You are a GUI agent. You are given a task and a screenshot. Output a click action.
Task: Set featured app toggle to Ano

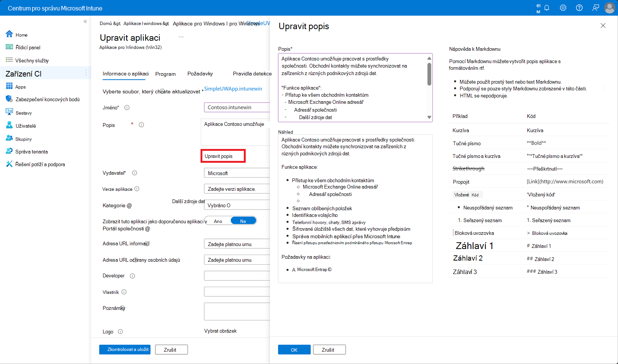pyautogui.click(x=218, y=221)
